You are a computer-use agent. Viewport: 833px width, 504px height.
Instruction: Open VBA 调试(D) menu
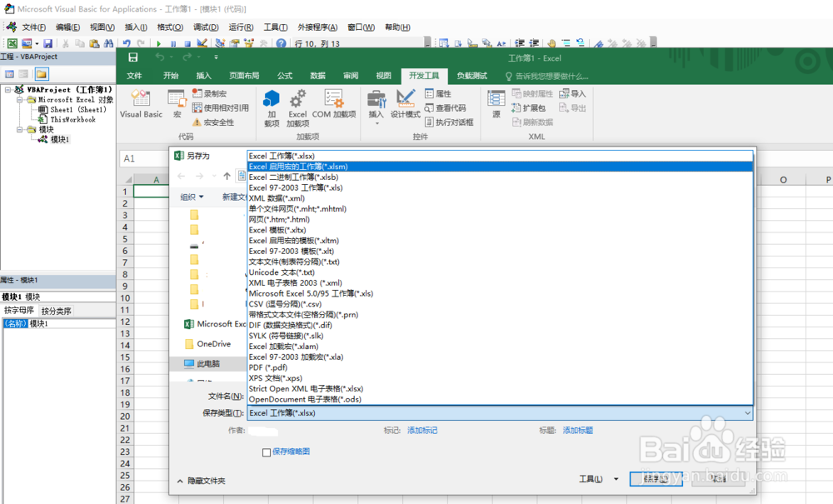click(x=206, y=27)
